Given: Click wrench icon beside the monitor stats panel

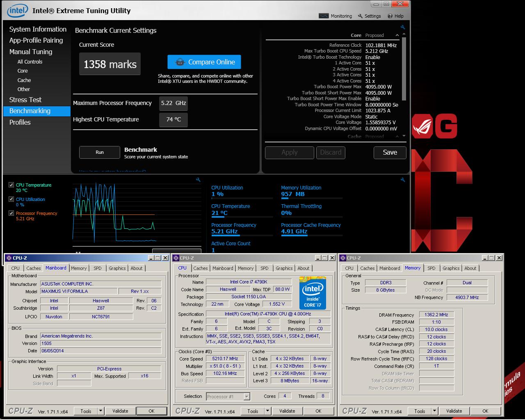Looking at the screenshot, I should pyautogui.click(x=403, y=180).
